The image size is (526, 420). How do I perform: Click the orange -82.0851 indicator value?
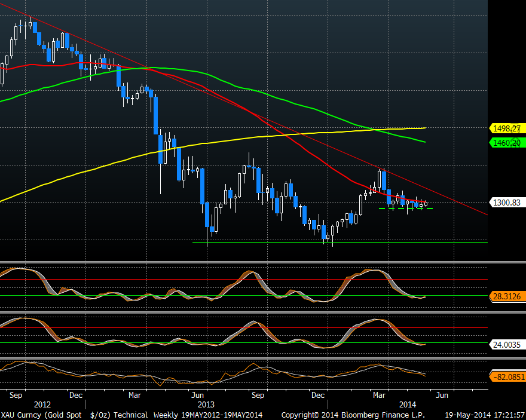click(x=507, y=377)
